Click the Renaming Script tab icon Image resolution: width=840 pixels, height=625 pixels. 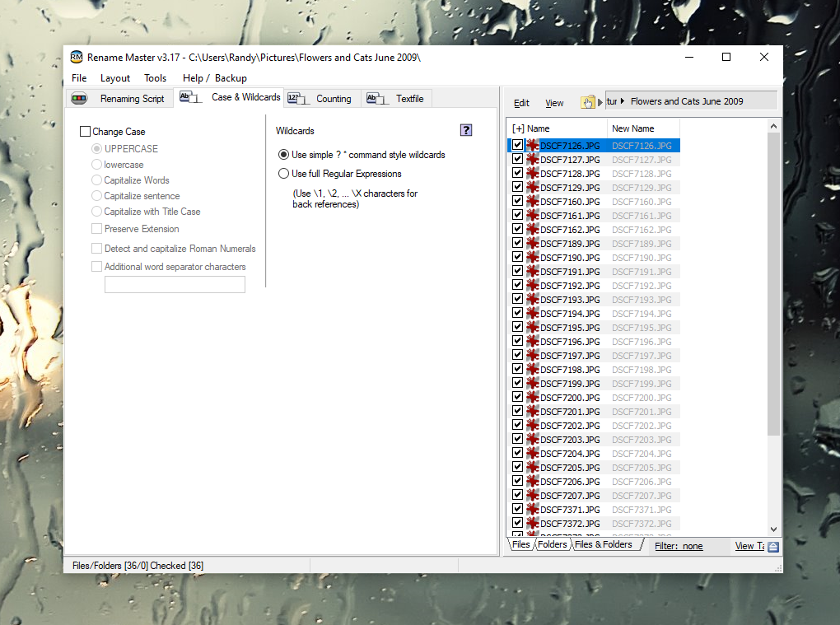coord(79,99)
